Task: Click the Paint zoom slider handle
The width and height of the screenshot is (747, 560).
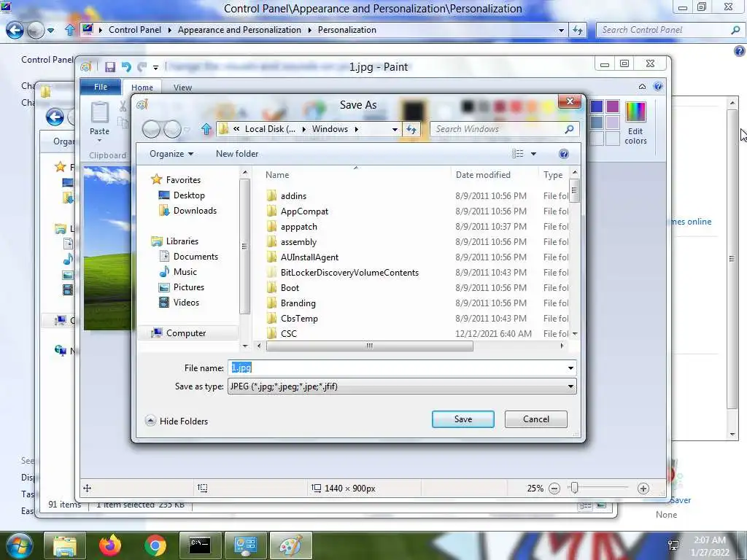Action: (575, 488)
